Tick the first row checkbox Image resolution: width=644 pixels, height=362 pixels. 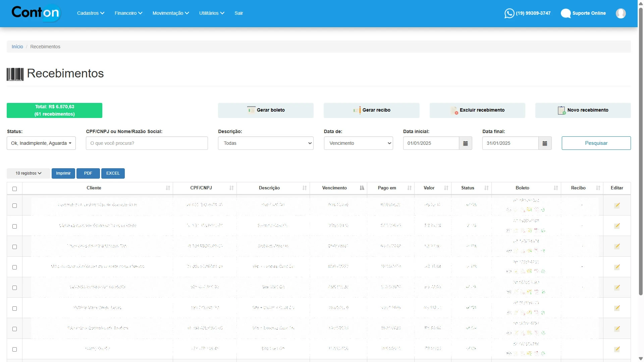14,206
